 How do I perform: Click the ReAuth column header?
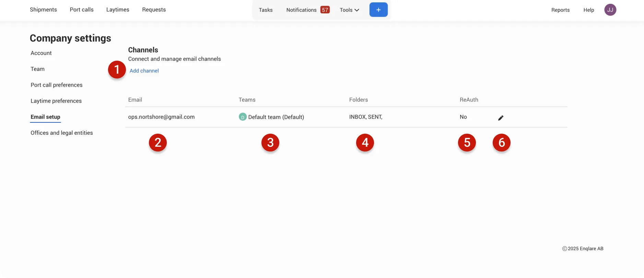pyautogui.click(x=469, y=100)
